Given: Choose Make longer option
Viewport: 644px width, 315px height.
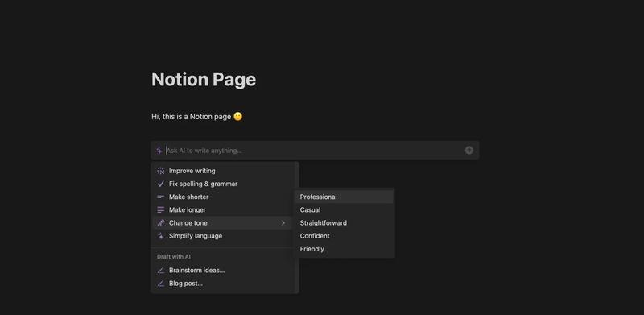Looking at the screenshot, I should pyautogui.click(x=222, y=210).
